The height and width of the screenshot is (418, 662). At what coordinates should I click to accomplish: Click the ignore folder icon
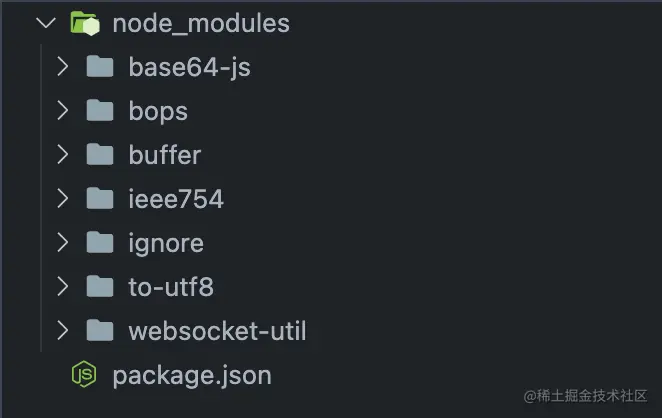pyautogui.click(x=99, y=243)
